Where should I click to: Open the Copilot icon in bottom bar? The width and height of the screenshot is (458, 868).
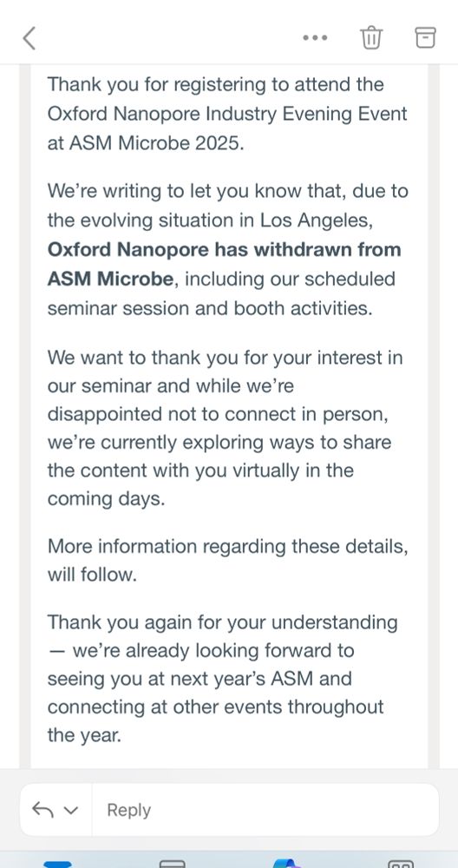(x=286, y=864)
